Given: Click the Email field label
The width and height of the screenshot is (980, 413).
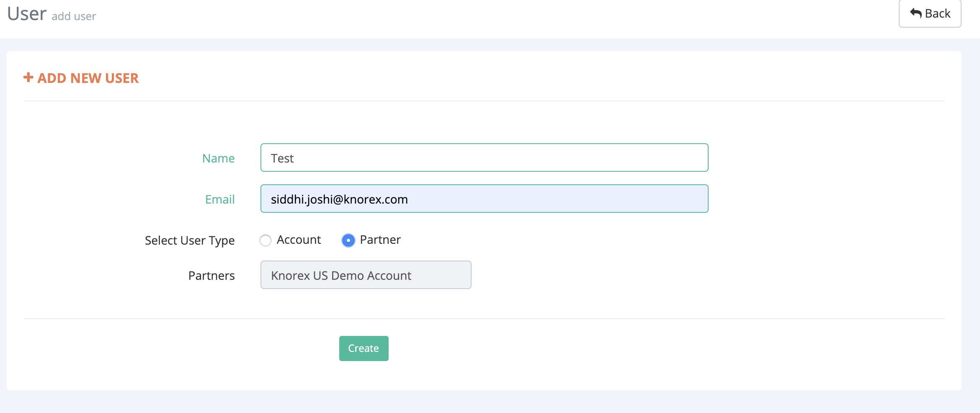Looking at the screenshot, I should click(x=220, y=199).
